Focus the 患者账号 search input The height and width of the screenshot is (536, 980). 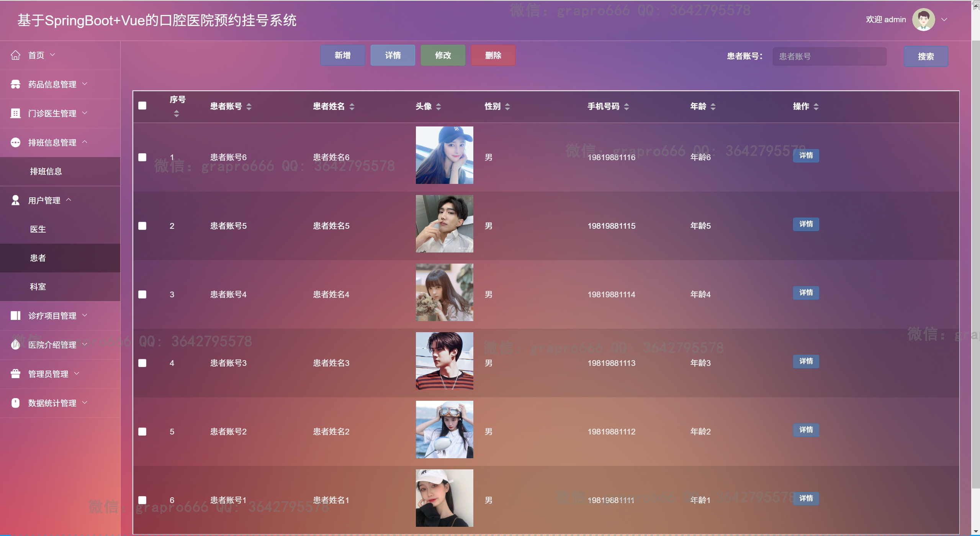coord(829,57)
